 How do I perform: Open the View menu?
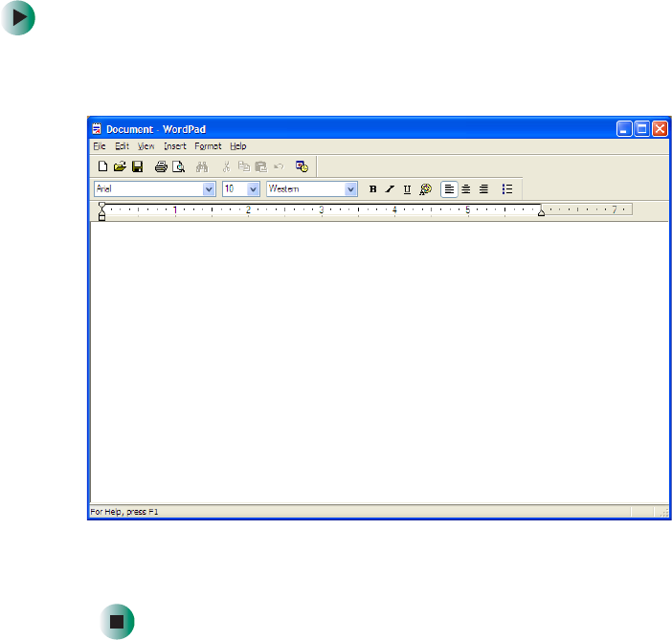tap(146, 146)
